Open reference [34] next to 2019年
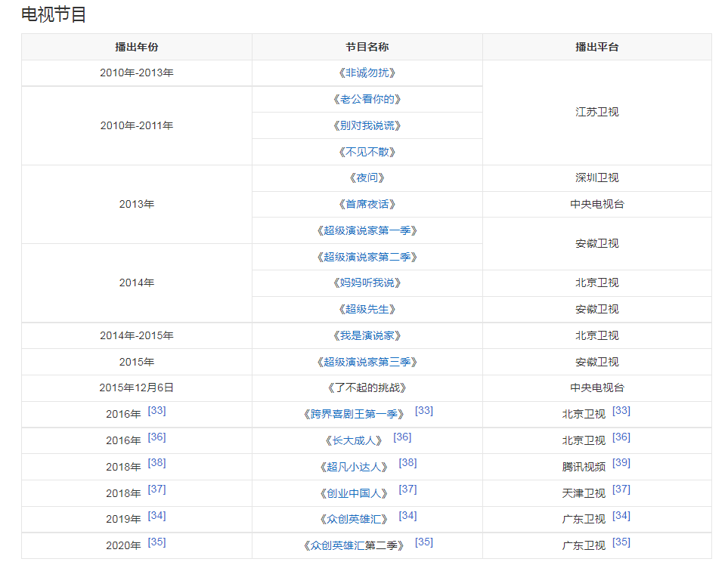The height and width of the screenshot is (565, 728). [157, 516]
